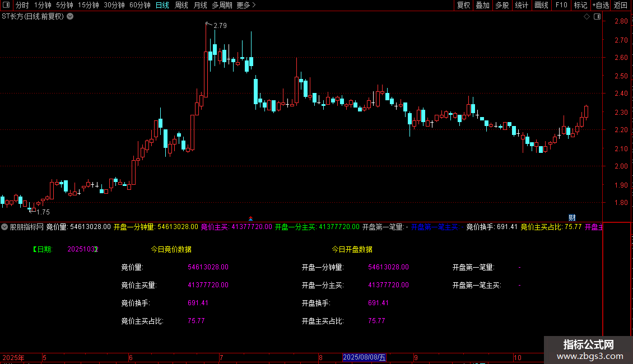This screenshot has width=633, height=364.
Task: Click the 2.00 price axis label
Action: click(x=621, y=166)
